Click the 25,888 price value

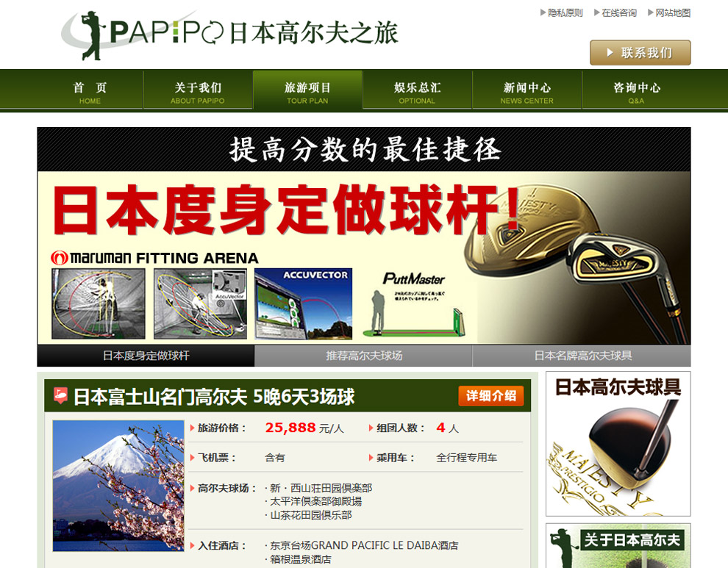tap(290, 428)
